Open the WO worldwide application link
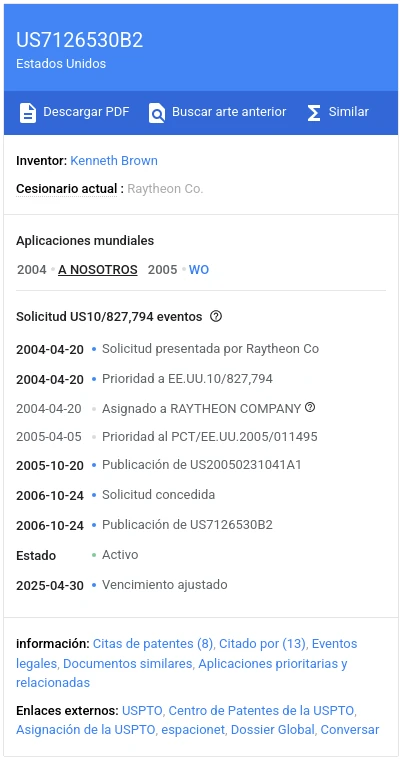The height and width of the screenshot is (759, 400). point(199,270)
